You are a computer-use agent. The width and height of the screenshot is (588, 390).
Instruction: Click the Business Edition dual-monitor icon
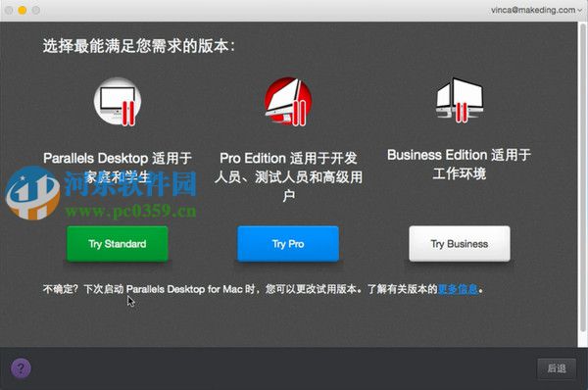[x=460, y=100]
